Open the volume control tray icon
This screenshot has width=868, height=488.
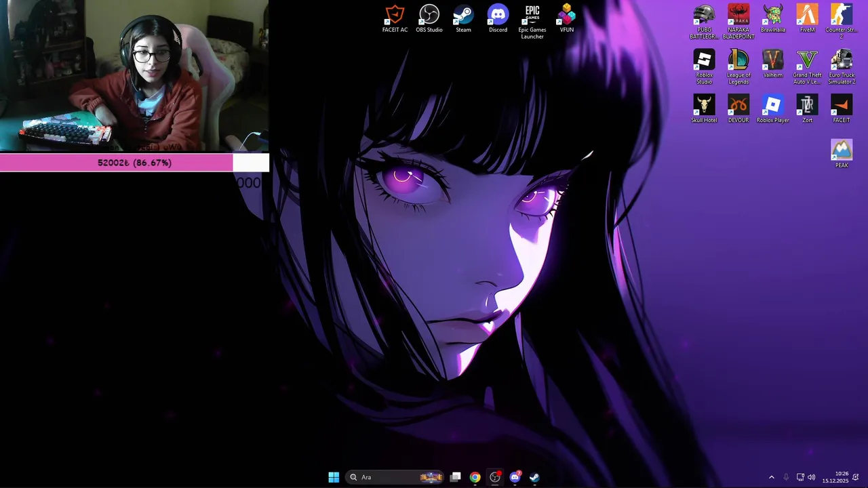tap(812, 477)
